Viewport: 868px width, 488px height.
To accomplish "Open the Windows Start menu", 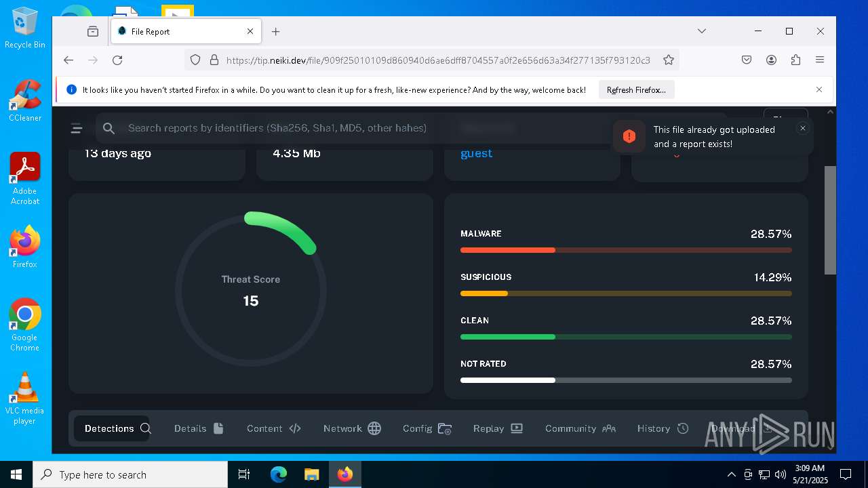I will coord(16,474).
